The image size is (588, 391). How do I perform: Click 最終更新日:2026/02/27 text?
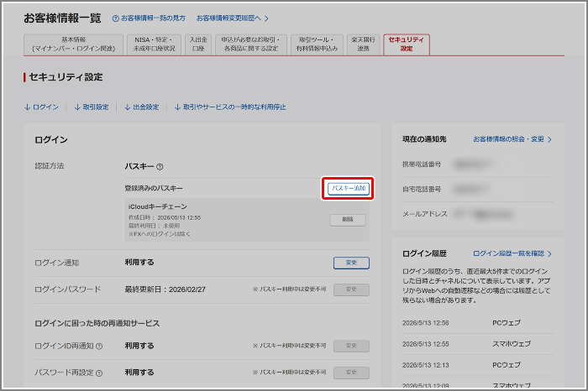(x=165, y=289)
